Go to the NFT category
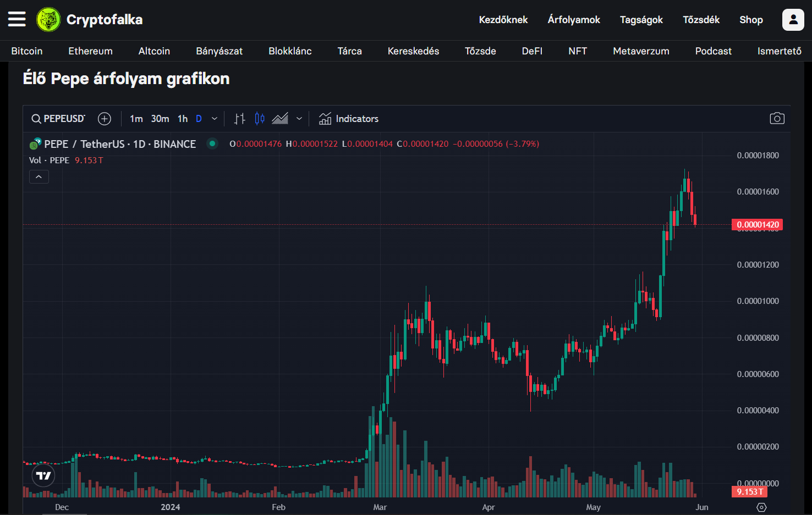The width and height of the screenshot is (812, 515). click(578, 51)
